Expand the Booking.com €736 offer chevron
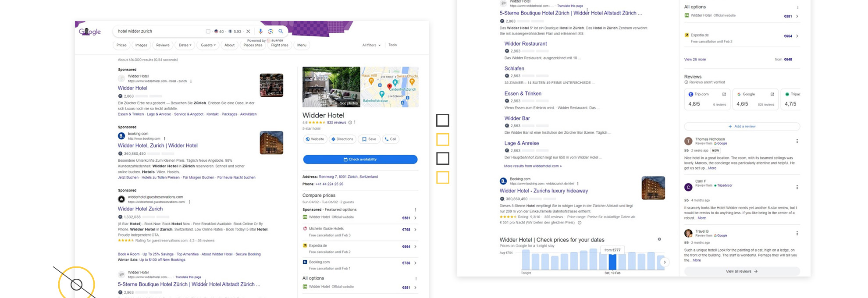The image size is (868, 298). point(415,263)
